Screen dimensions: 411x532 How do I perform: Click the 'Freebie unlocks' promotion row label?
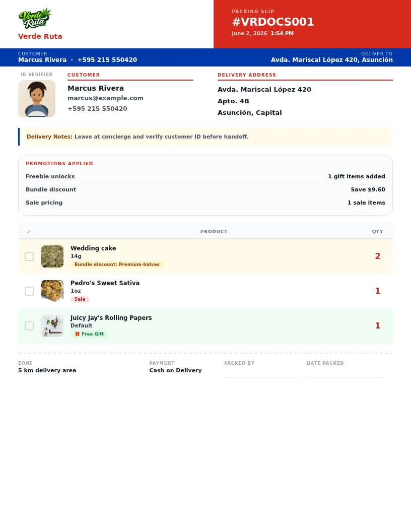[50, 176]
